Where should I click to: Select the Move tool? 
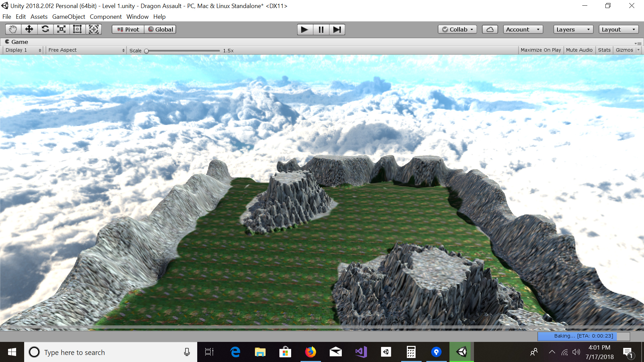(29, 29)
